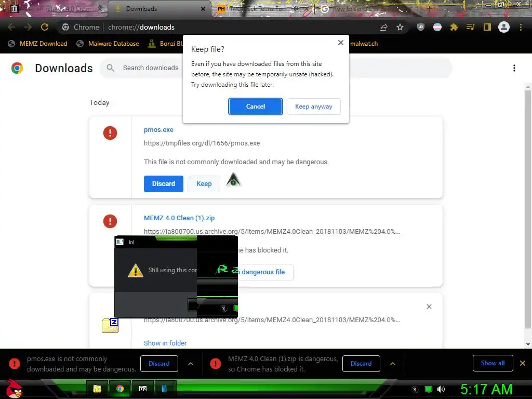Viewport: 532px width, 399px height.
Task: Open the Bonzi bookmark
Action: pos(165,44)
